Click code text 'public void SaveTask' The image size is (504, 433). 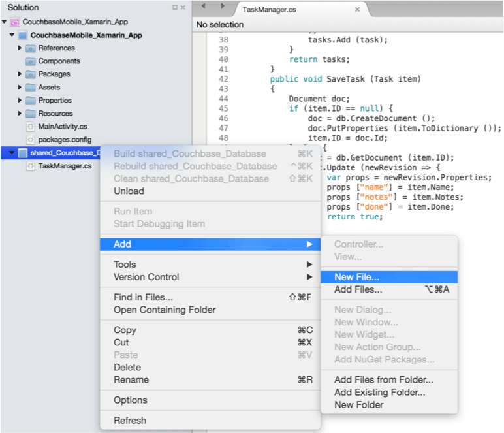[317, 79]
